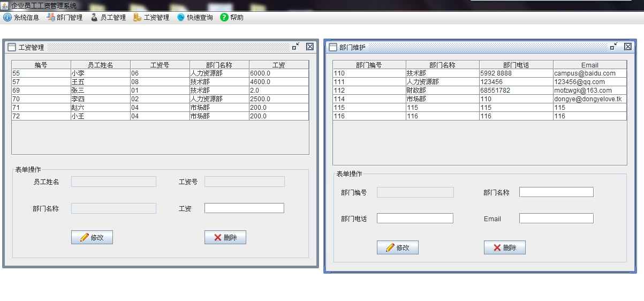Click the phone cell 5992 8888
The height and width of the screenshot is (301, 644).
(x=517, y=73)
